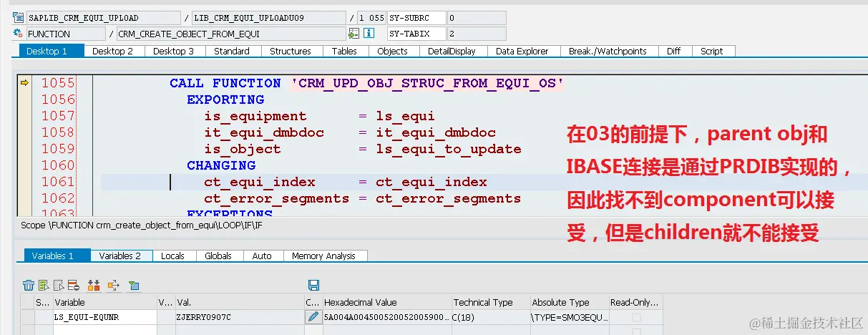This screenshot has width=868, height=335.
Task: Open the Objects tab
Action: click(393, 51)
